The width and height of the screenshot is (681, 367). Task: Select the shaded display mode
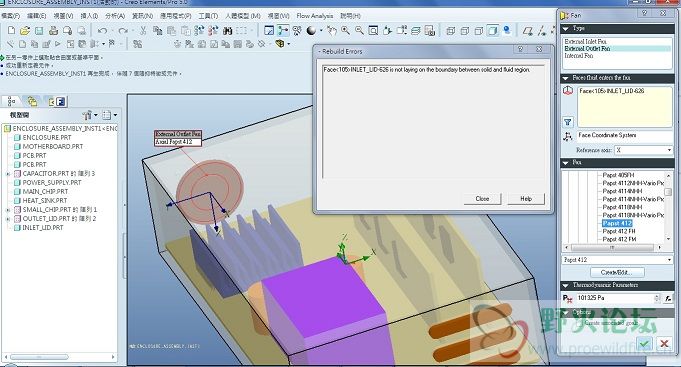tap(493, 30)
